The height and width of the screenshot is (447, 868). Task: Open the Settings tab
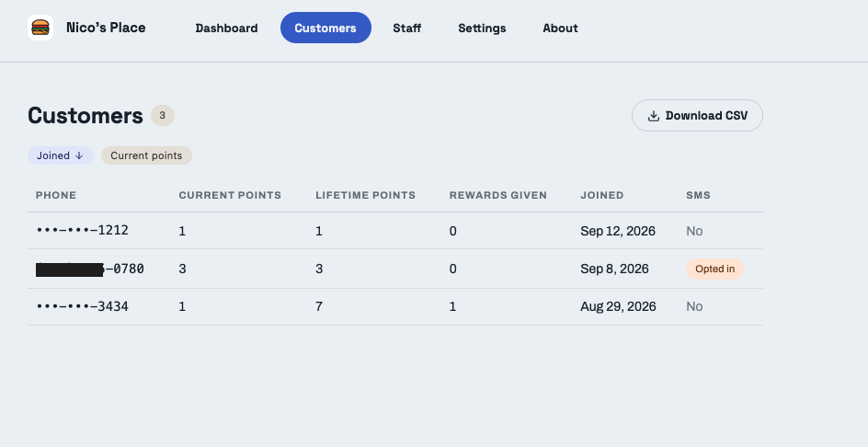tap(482, 28)
